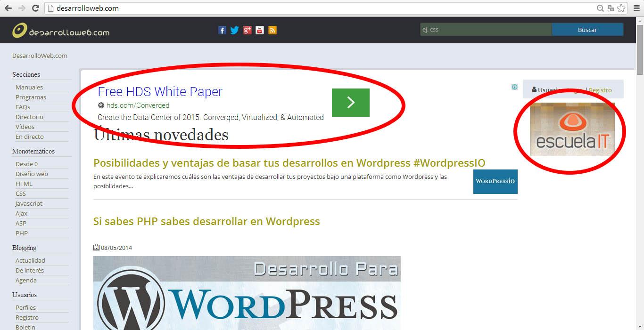Image resolution: width=644 pixels, height=330 pixels.
Task: Open Directorio section link
Action: coord(29,117)
